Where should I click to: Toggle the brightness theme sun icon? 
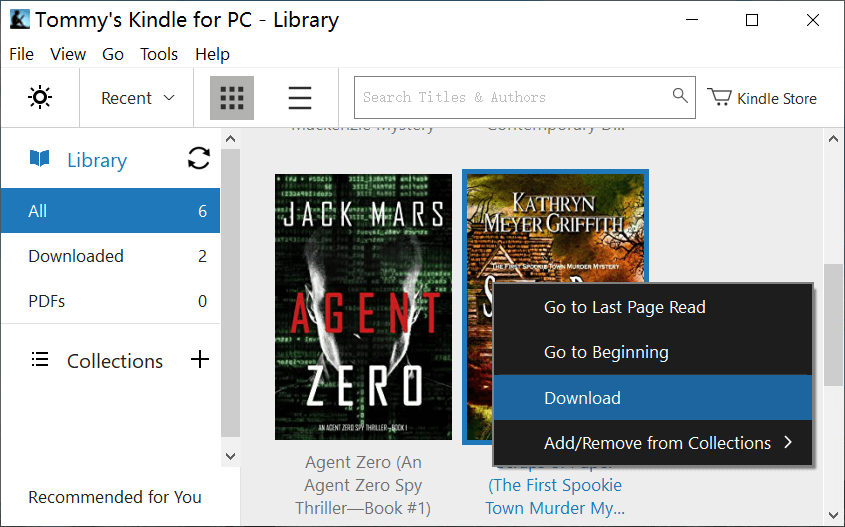[x=40, y=98]
